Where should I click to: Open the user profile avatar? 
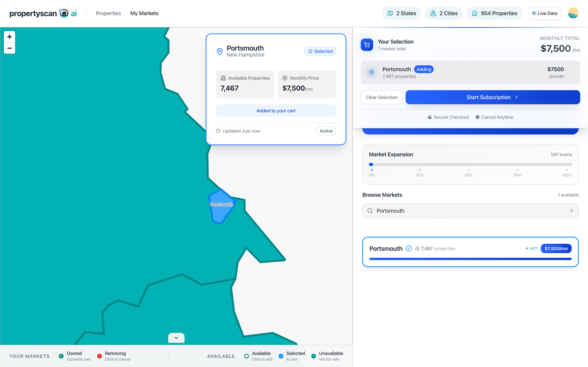point(573,13)
